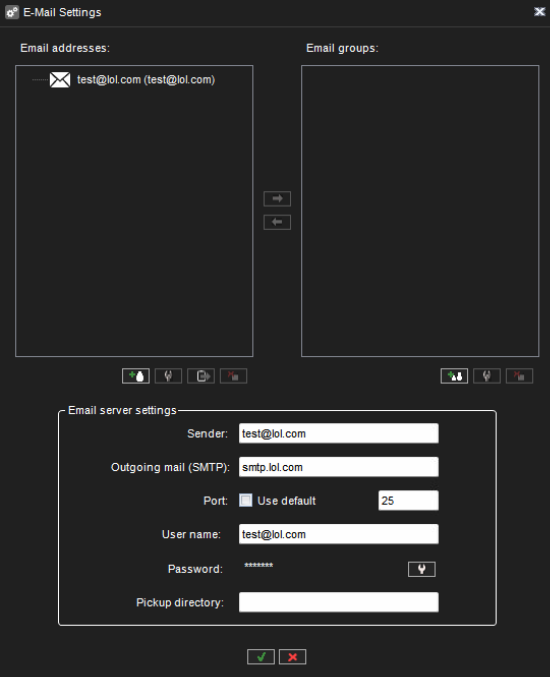Click the export email addresses icon
Screen dimensions: 550x677
[201, 376]
